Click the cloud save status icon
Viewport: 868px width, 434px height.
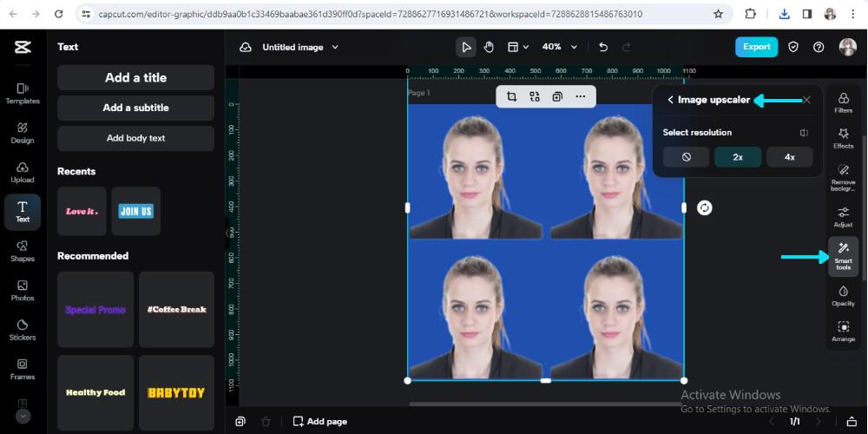coord(246,47)
